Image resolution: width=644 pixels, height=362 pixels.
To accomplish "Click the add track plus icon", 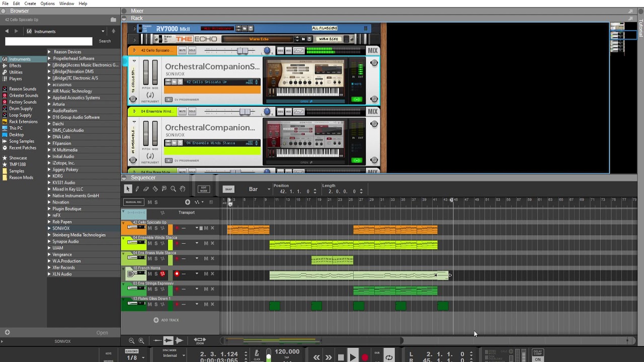I will coord(188,202).
